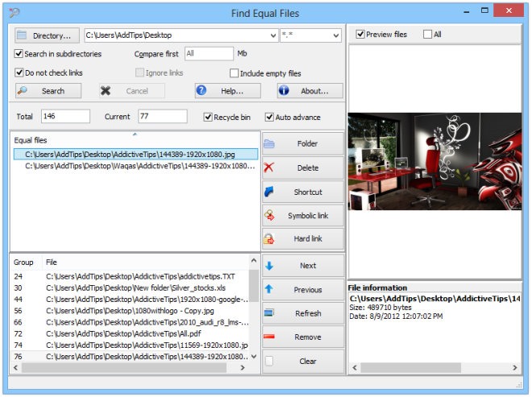Click the Clear button label

coord(308,362)
